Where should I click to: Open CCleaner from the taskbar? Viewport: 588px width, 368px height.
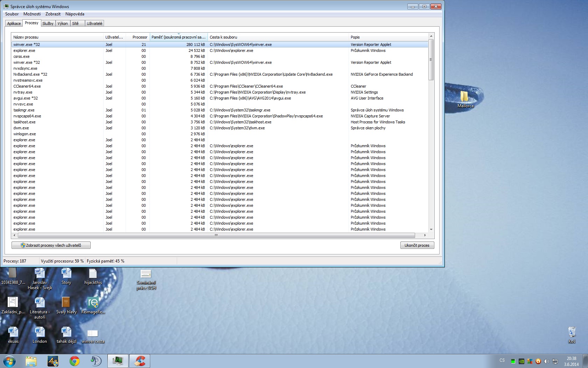pos(140,361)
